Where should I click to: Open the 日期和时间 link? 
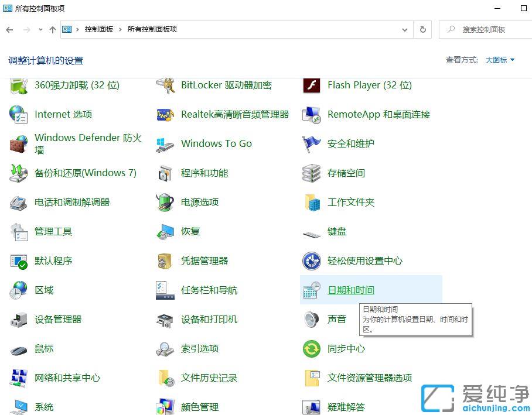351,290
